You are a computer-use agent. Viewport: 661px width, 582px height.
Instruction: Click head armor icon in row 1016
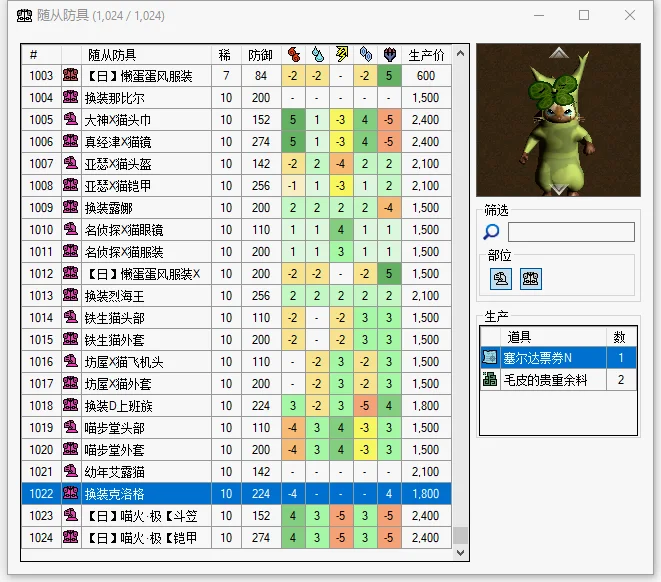71,362
